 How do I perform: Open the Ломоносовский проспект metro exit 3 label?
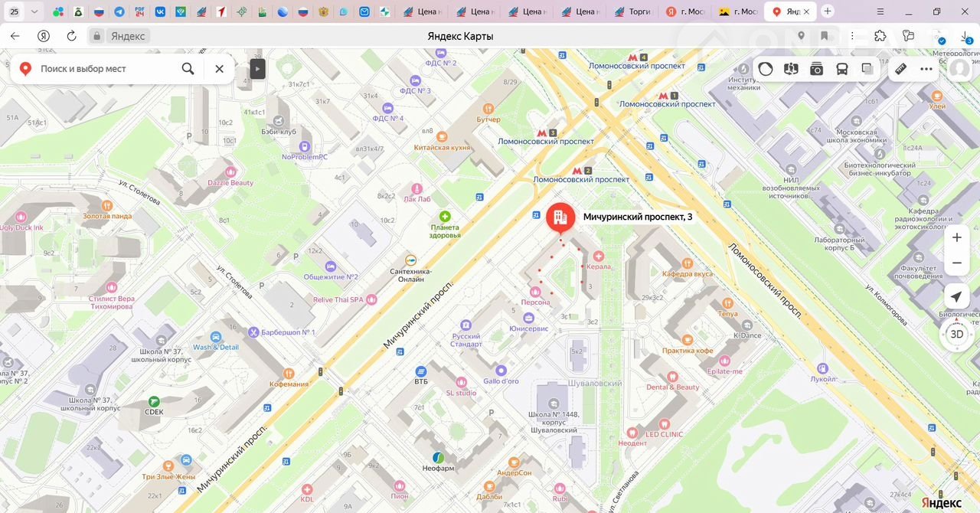click(546, 141)
